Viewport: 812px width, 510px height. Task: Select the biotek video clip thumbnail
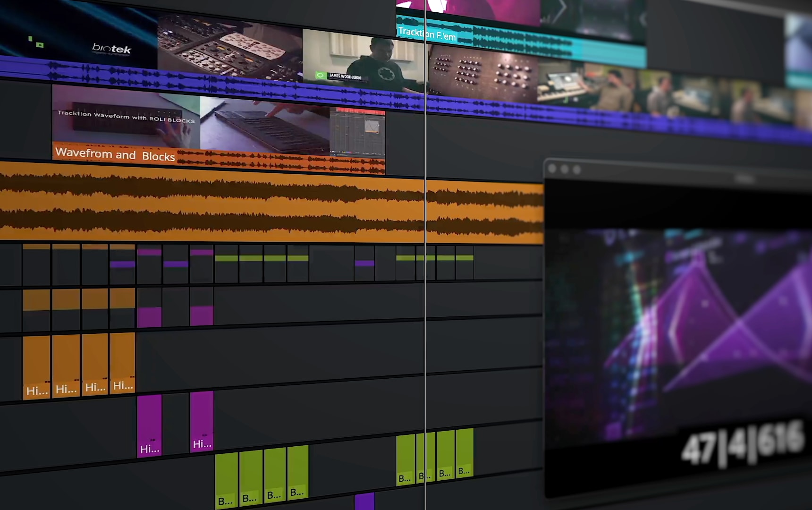pyautogui.click(x=78, y=35)
